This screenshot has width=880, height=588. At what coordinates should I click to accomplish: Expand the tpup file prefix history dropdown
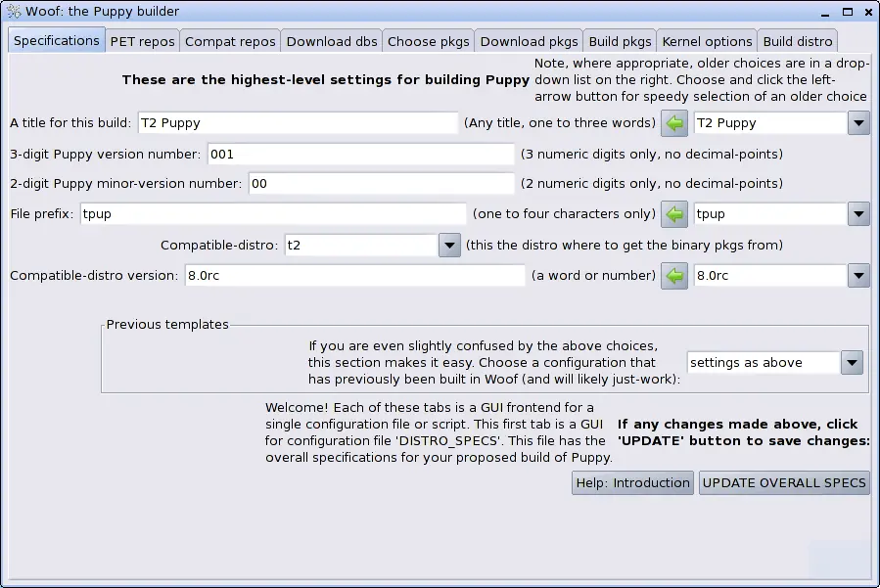tap(858, 213)
